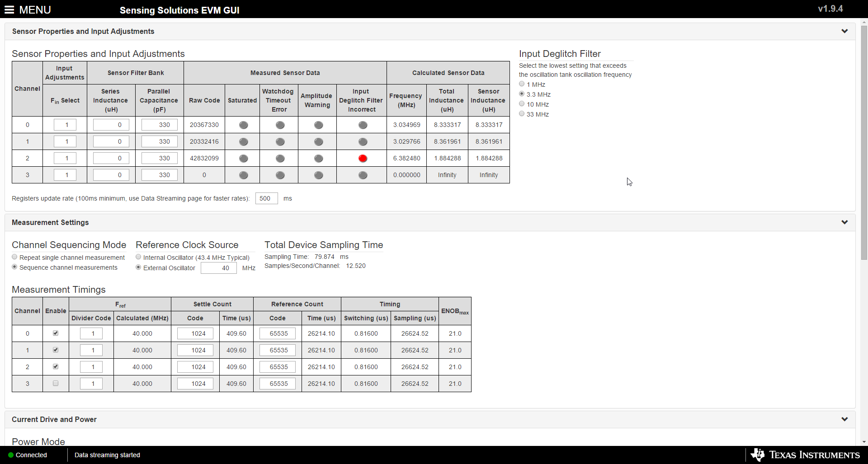Click channel 1 Watchdog Timeout Error indicator
The width and height of the screenshot is (868, 464).
[x=280, y=142]
